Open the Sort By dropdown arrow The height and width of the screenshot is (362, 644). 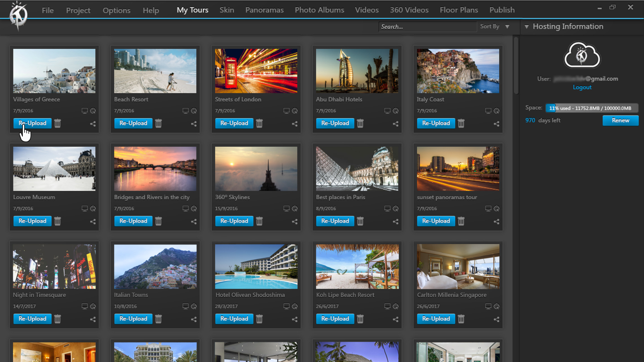(507, 26)
